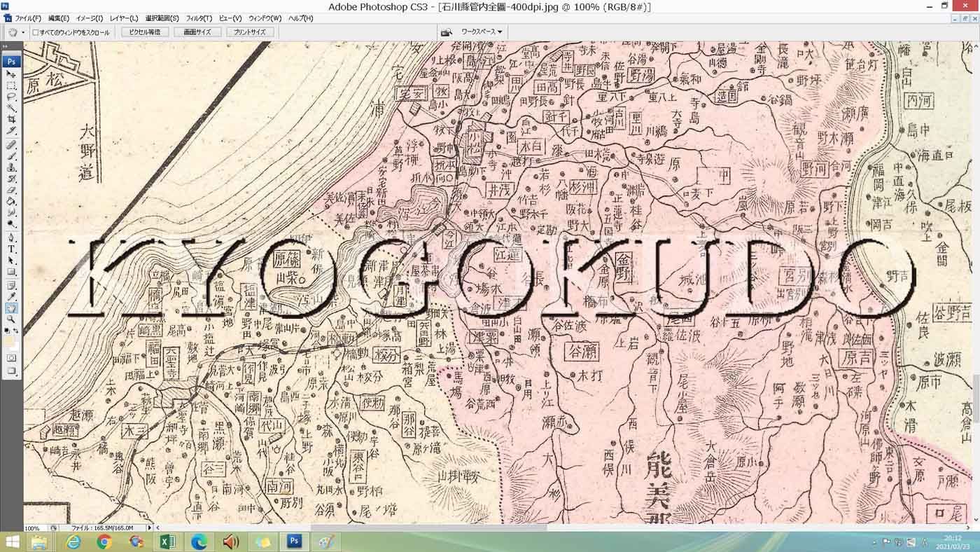Select the Type tool
The height and width of the screenshot is (552, 980).
tap(11, 249)
